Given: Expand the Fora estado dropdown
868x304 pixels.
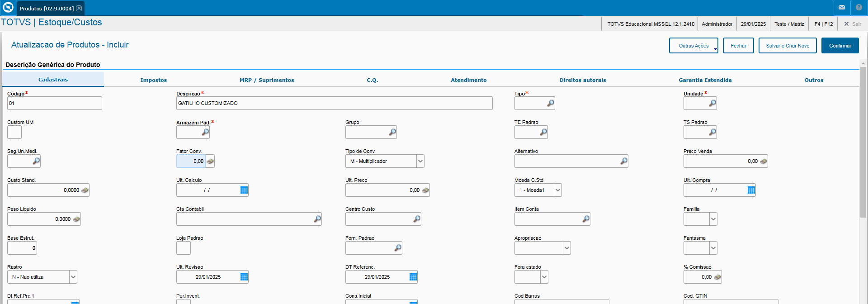Looking at the screenshot, I should pyautogui.click(x=544, y=277).
